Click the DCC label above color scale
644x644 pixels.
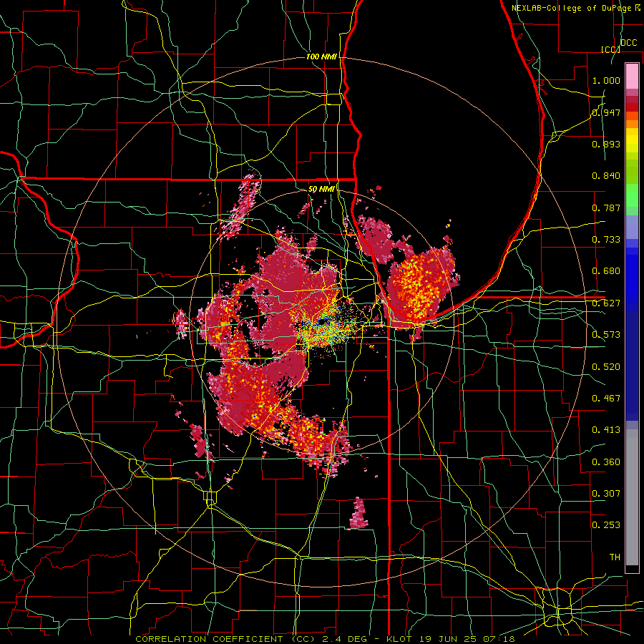coord(629,43)
